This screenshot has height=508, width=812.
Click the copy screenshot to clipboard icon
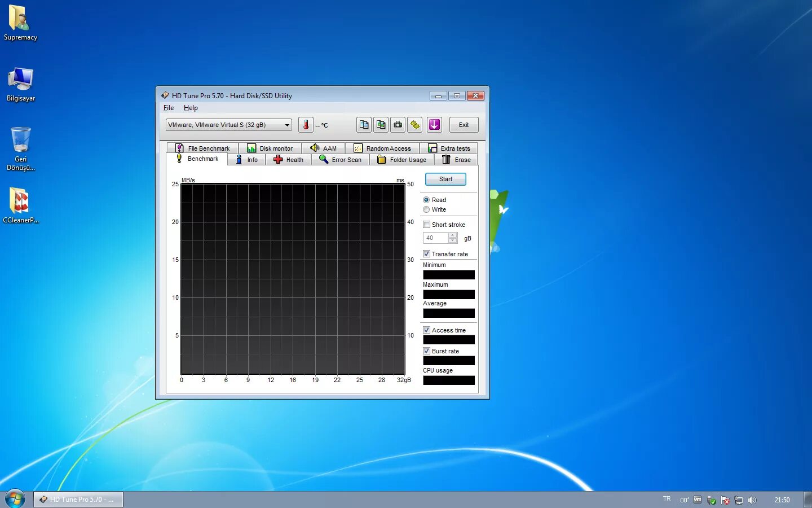coord(381,125)
